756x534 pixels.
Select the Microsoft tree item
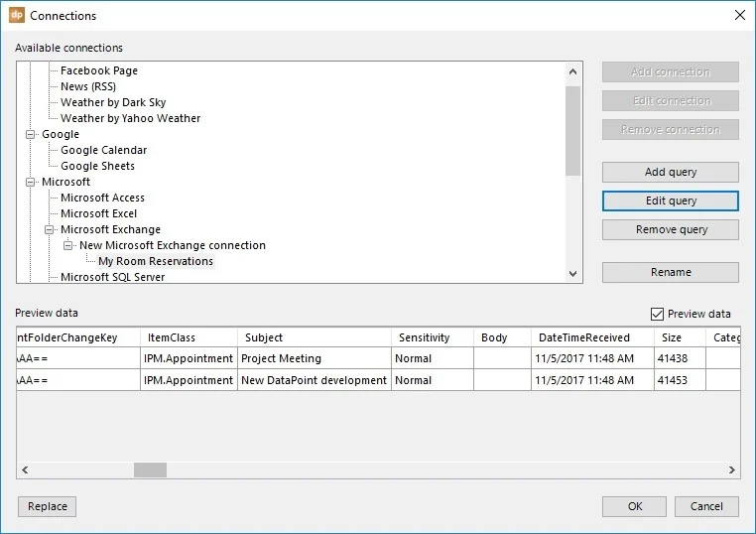65,183
